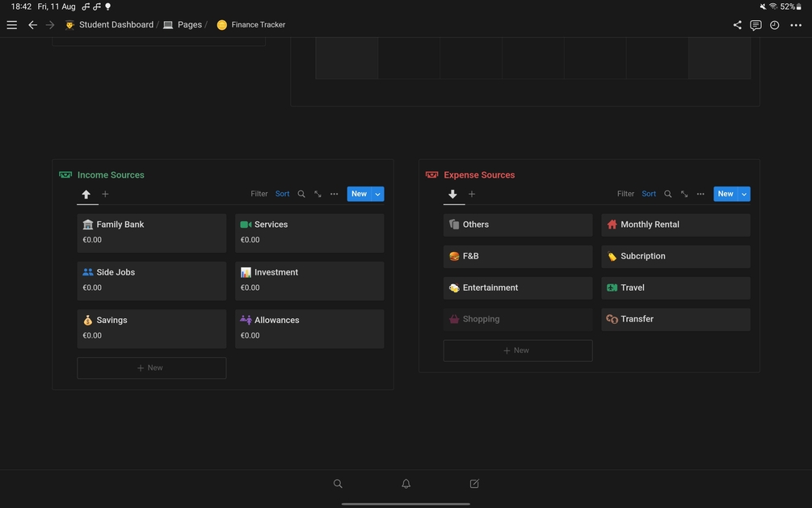The height and width of the screenshot is (508, 812).
Task: Expand New dropdown arrow in Income Sources
Action: tap(377, 194)
